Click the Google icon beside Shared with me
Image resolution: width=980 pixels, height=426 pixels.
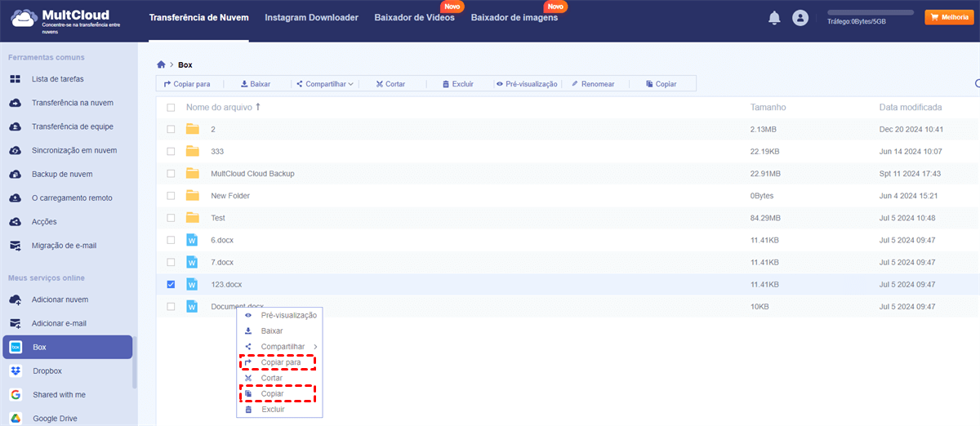[x=16, y=394]
